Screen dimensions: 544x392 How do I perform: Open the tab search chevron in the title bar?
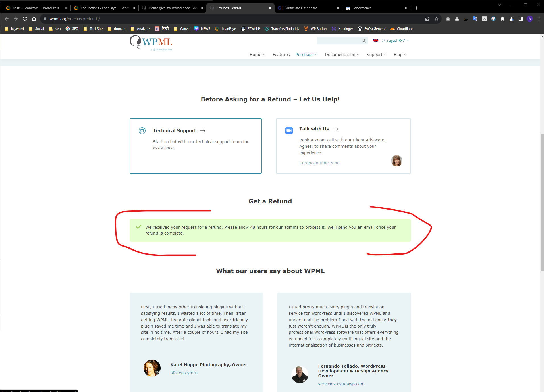point(499,5)
